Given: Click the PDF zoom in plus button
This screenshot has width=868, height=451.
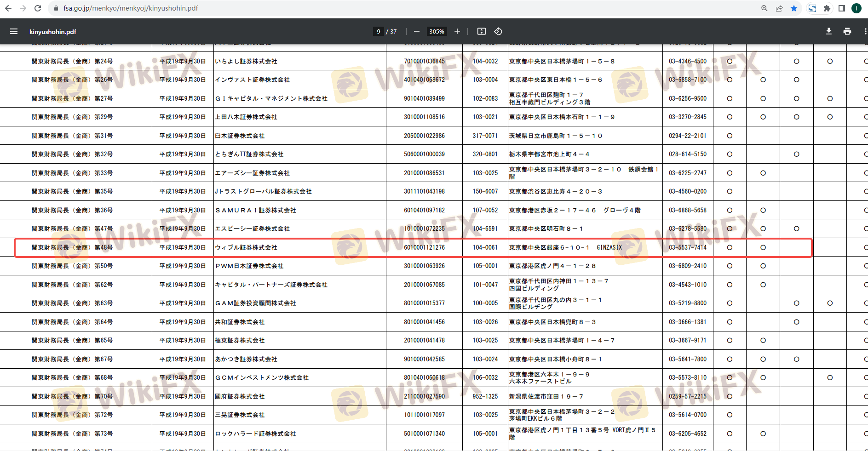Looking at the screenshot, I should pos(457,31).
